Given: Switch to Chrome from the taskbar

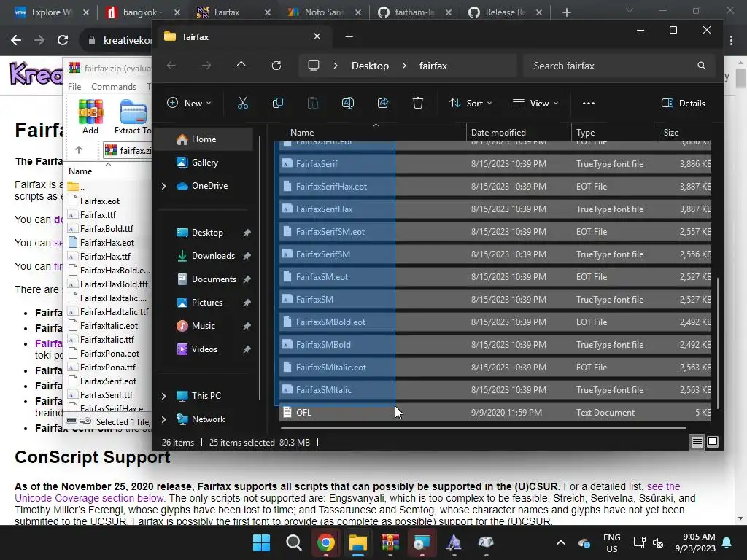Looking at the screenshot, I should (x=326, y=542).
